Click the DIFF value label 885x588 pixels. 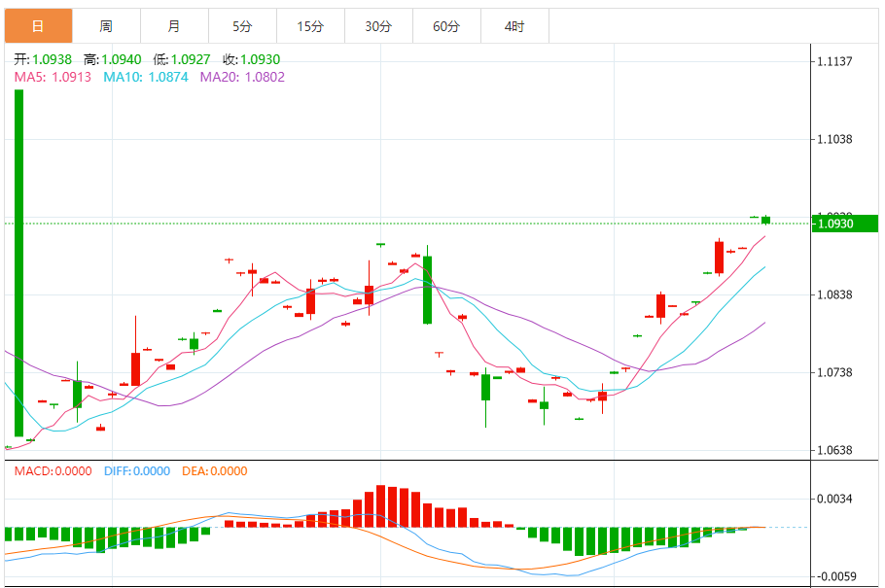(x=137, y=470)
